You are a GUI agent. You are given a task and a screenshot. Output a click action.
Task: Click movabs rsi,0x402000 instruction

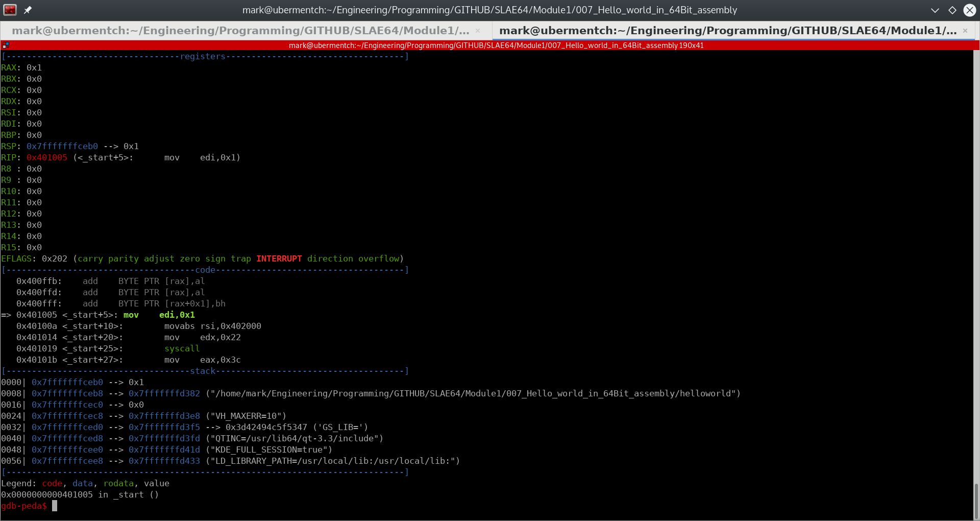tap(212, 326)
